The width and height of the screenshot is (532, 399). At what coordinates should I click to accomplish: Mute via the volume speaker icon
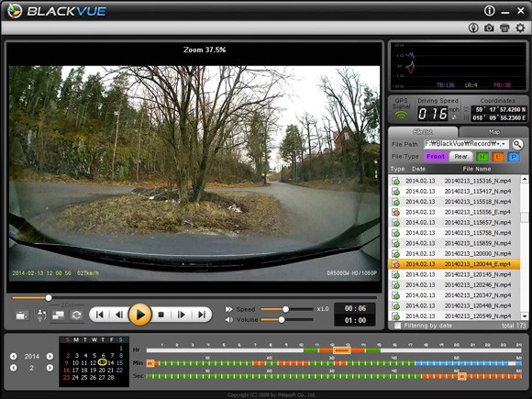229,319
